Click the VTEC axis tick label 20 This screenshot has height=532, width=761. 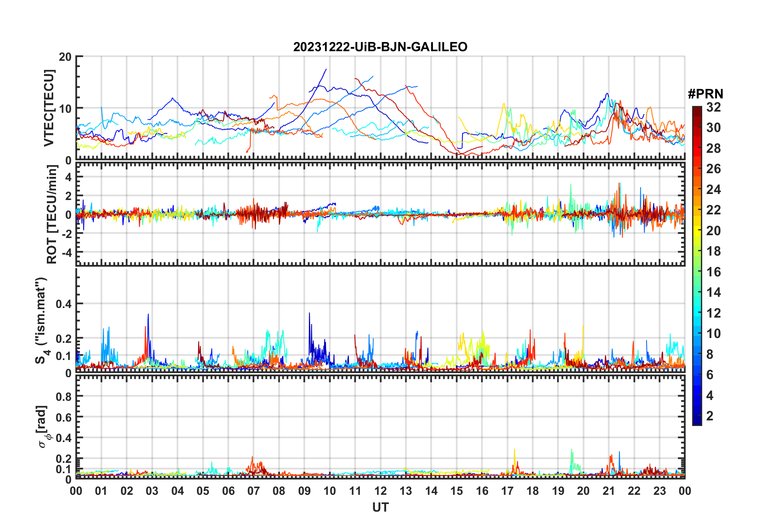pos(65,57)
